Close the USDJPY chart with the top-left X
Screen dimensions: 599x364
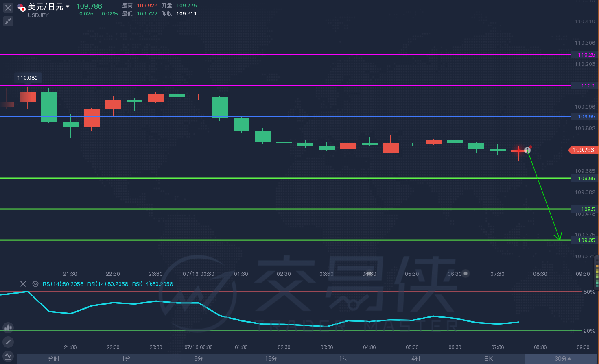(x=8, y=8)
